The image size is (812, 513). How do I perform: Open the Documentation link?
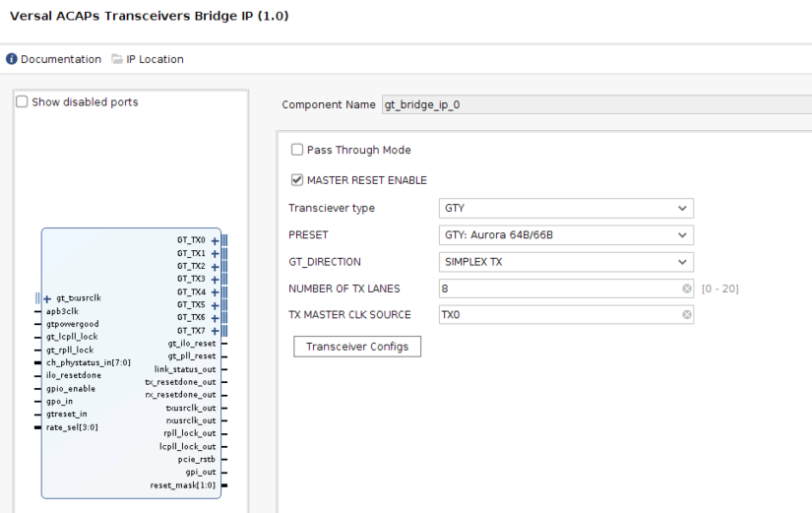[x=61, y=59]
